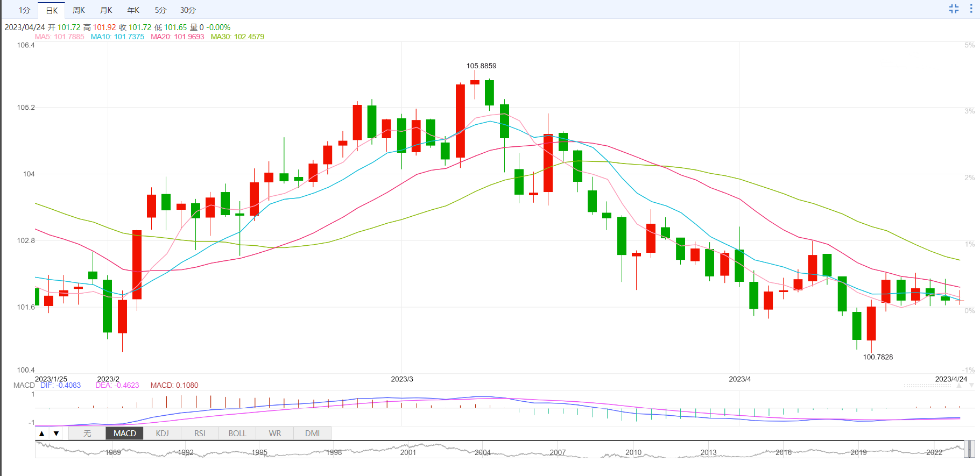Select the 日K daily candlestick tab
Image resolution: width=980 pixels, height=476 pixels.
52,10
